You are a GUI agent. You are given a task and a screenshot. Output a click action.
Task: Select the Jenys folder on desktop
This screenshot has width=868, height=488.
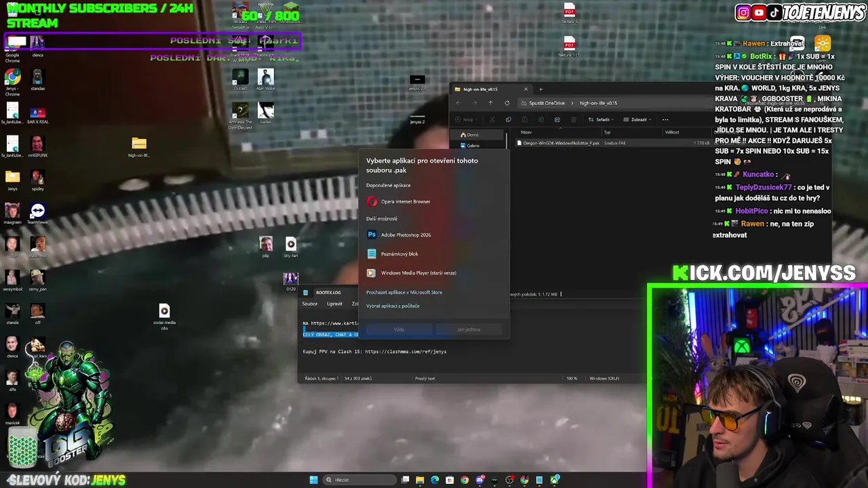(12, 180)
